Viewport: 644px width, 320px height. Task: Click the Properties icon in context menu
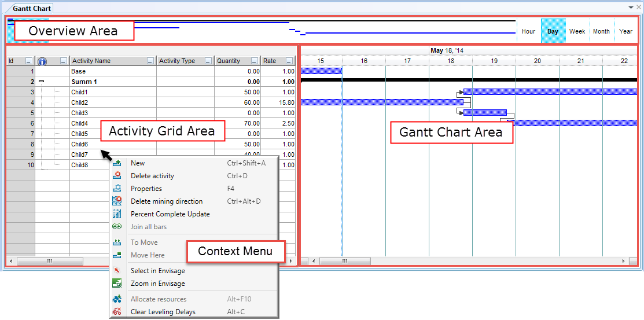point(117,189)
